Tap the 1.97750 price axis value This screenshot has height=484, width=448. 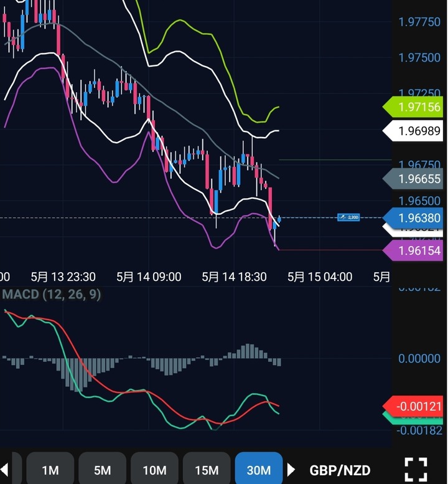click(419, 22)
